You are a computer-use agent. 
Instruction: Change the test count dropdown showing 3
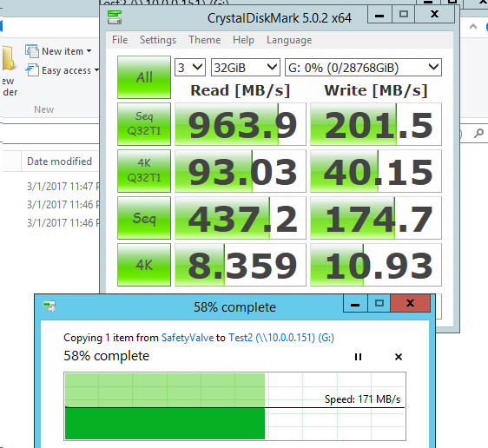pyautogui.click(x=190, y=67)
